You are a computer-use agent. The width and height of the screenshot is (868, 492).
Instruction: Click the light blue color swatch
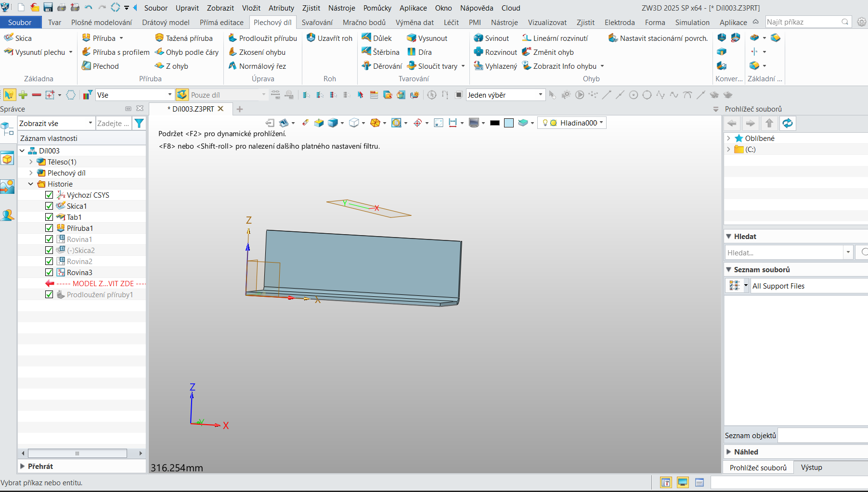(509, 123)
